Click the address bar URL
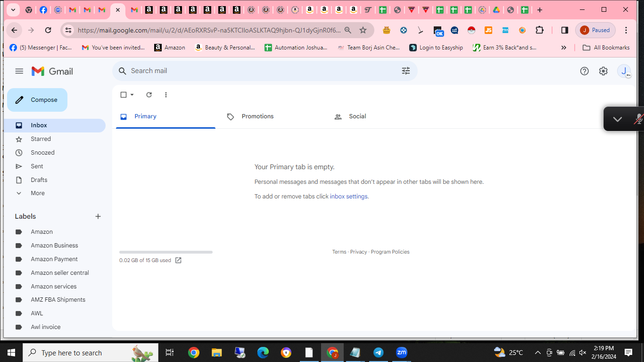This screenshot has width=644, height=362. 209,30
